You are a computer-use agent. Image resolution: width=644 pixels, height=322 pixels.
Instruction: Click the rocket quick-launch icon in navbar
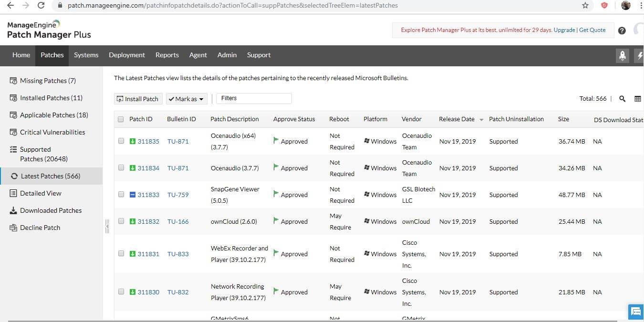coord(623,55)
